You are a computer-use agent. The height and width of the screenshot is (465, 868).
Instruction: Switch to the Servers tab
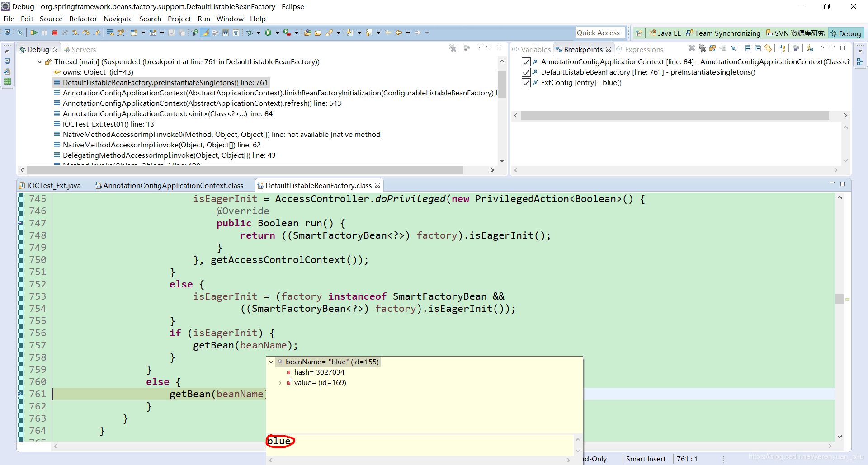point(80,49)
